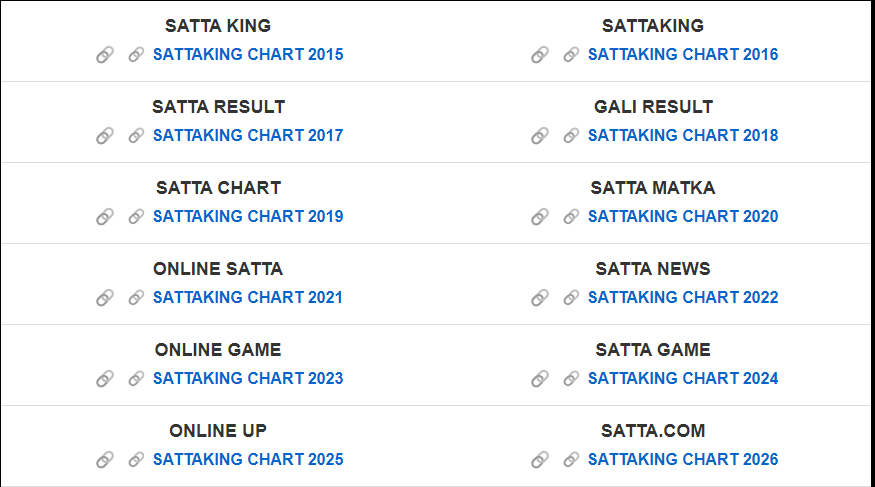Image resolution: width=875 pixels, height=487 pixels.
Task: Click the SATTA MATKA heading
Action: pos(653,188)
